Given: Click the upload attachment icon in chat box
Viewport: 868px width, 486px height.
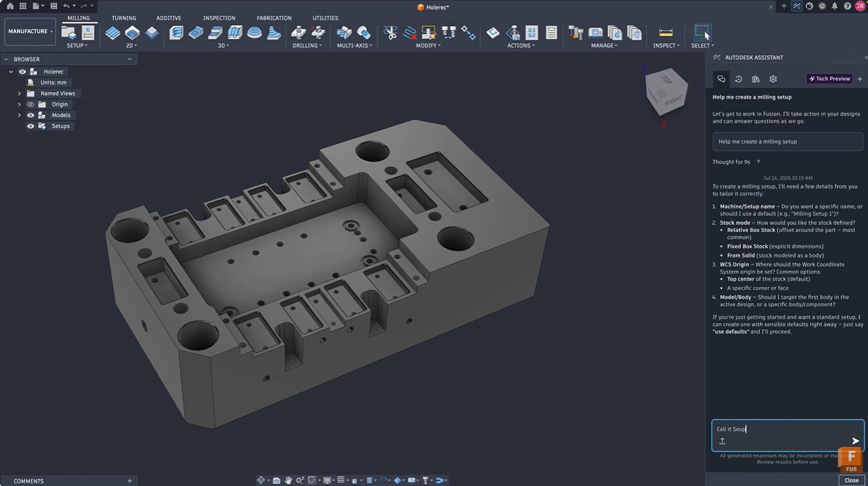Looking at the screenshot, I should 722,441.
